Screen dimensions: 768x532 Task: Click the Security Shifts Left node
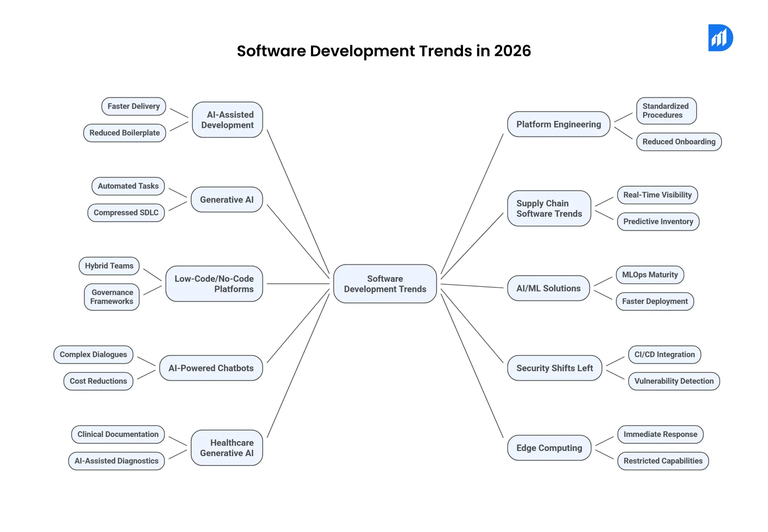[x=554, y=367]
